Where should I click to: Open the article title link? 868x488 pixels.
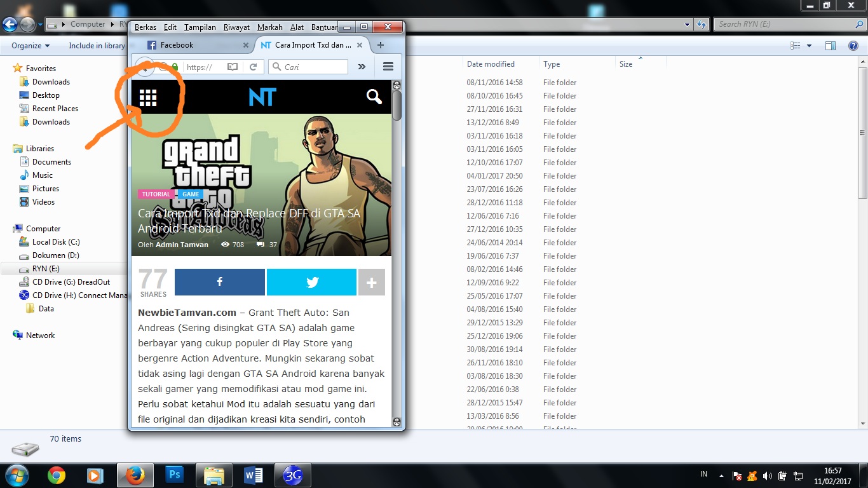[249, 221]
